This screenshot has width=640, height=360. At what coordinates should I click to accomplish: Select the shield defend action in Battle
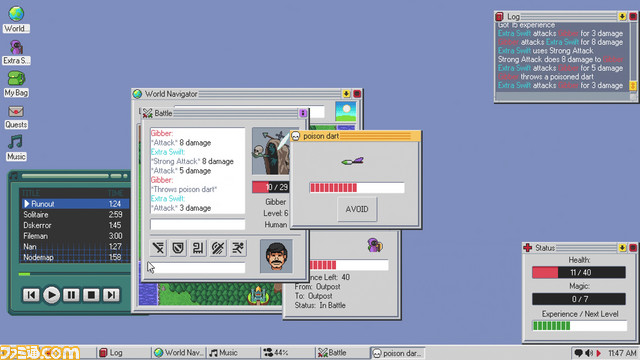178,248
